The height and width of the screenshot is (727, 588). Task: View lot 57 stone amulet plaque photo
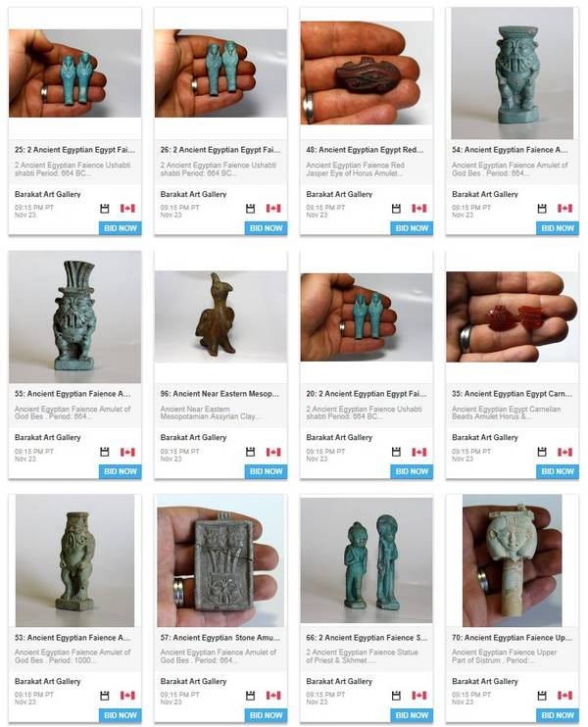(x=220, y=560)
